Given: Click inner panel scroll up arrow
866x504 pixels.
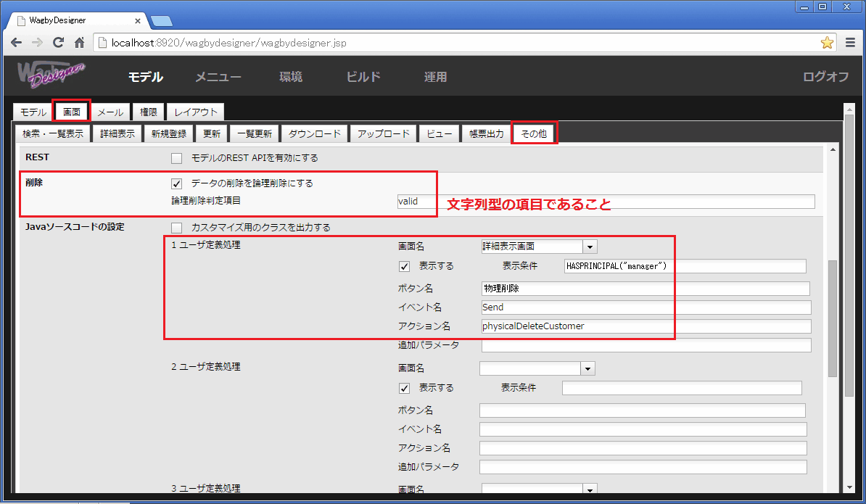Looking at the screenshot, I should 833,149.
